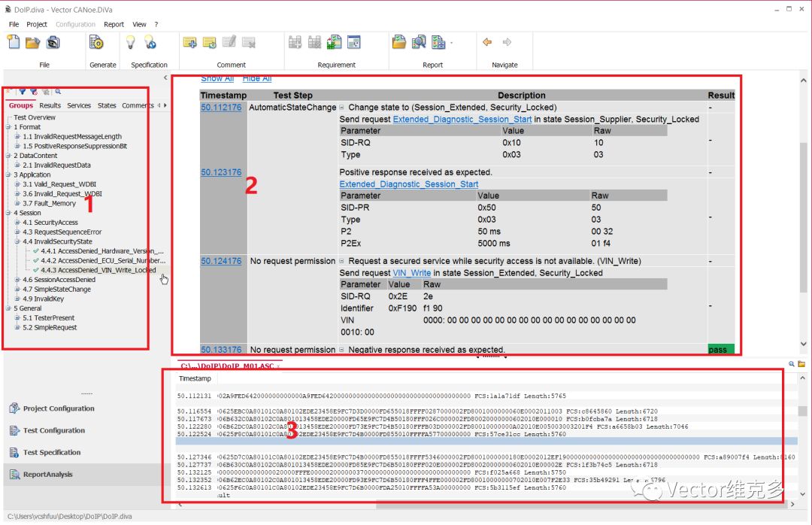This screenshot has width=812, height=525.
Task: Click the open report folder icon
Action: pos(399,43)
